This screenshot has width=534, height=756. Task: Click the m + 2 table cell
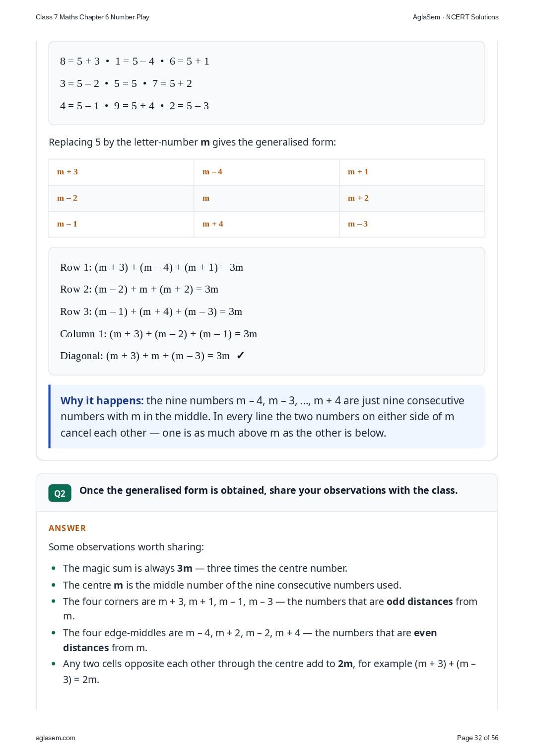[x=412, y=198]
